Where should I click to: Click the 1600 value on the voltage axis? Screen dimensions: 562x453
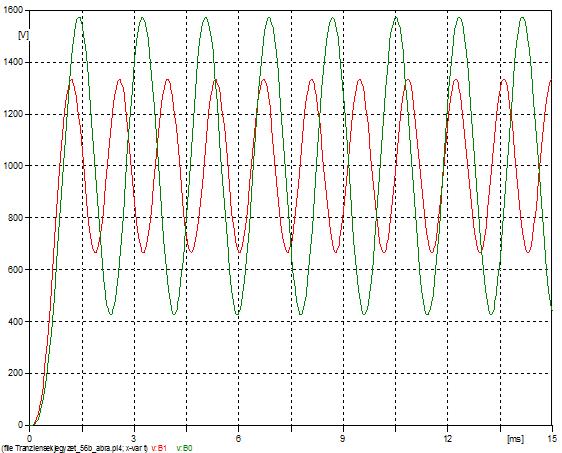click(x=13, y=10)
